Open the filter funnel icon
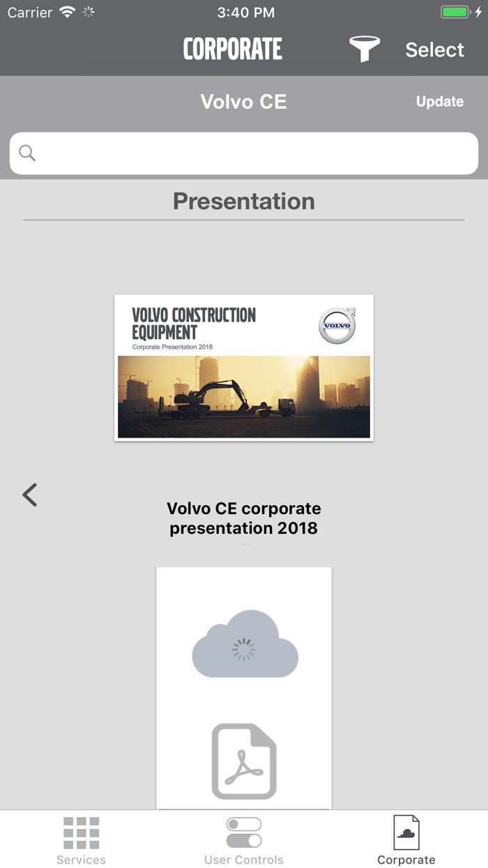Image resolution: width=488 pixels, height=868 pixels. [x=364, y=49]
